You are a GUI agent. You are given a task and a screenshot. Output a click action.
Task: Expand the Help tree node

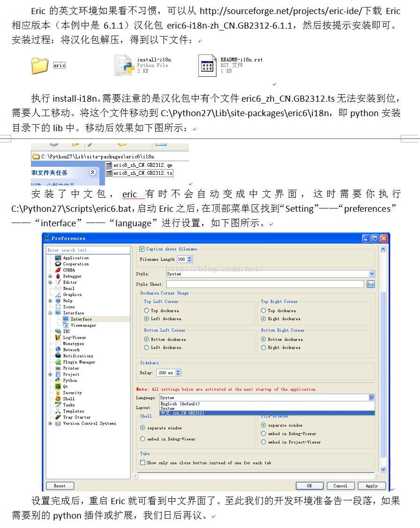[50, 301]
